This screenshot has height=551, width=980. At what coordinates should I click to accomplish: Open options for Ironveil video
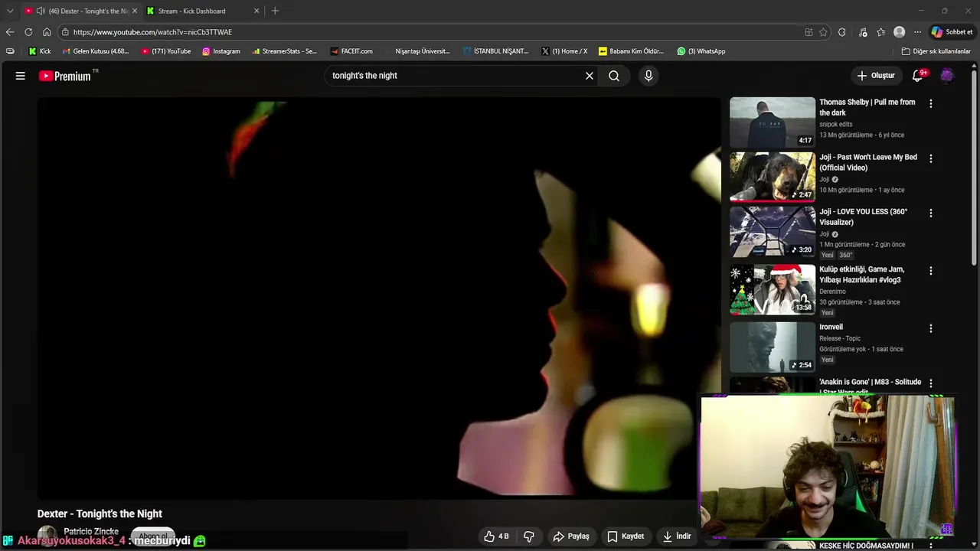931,328
